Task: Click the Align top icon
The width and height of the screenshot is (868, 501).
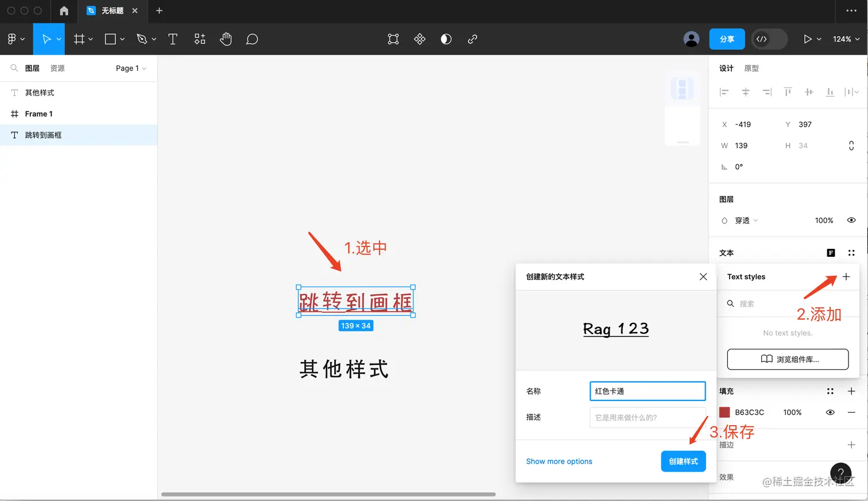Action: pyautogui.click(x=788, y=92)
